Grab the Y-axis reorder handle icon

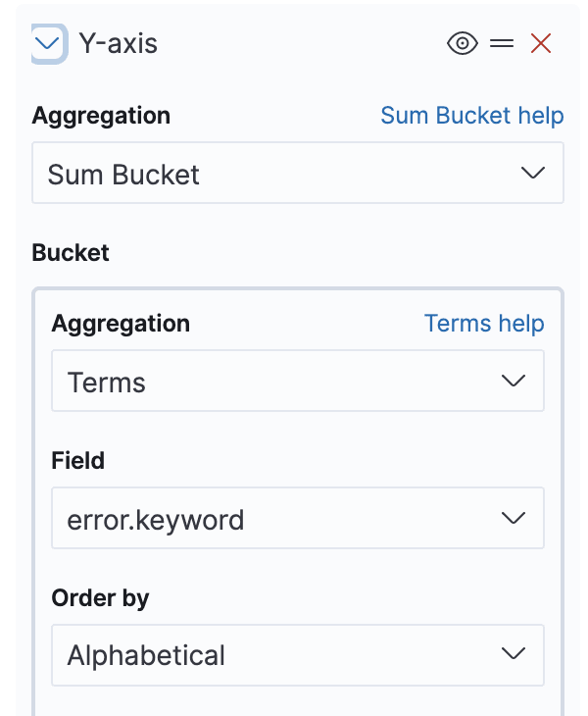(x=502, y=44)
